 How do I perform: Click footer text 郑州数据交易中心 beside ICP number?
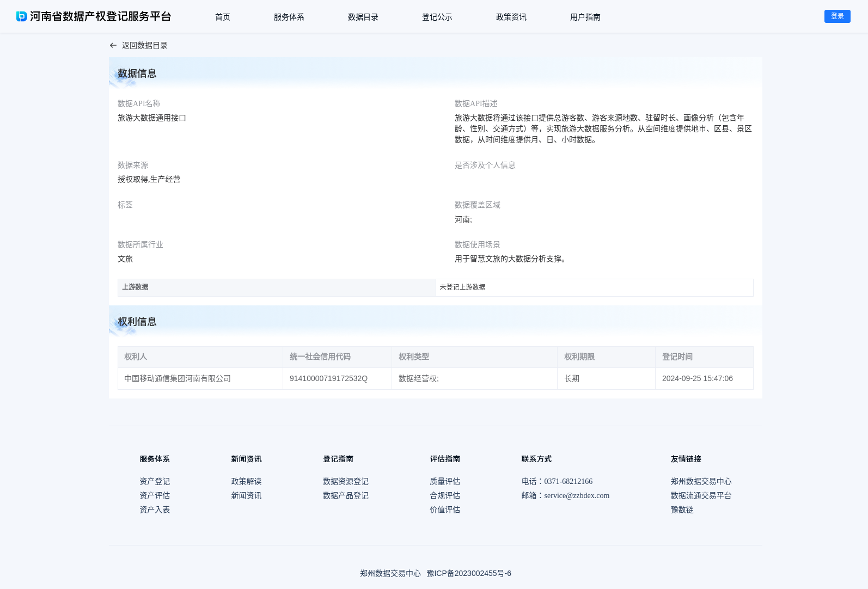[x=390, y=573]
